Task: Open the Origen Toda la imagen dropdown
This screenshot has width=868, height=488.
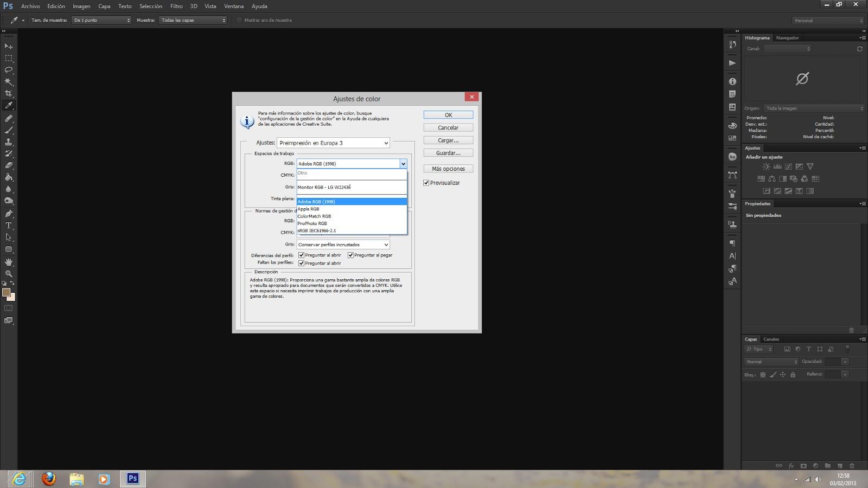Action: coord(814,108)
